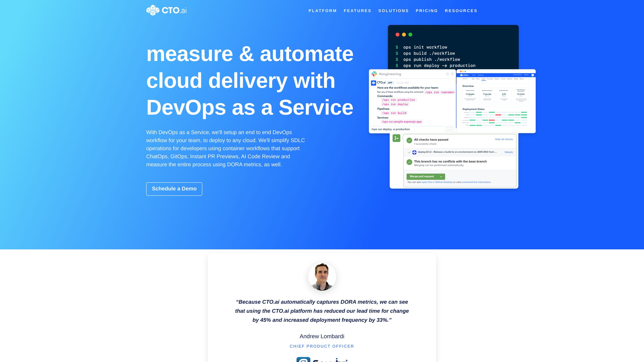Click the CTO.ai app avatar in Slack message
The image size is (644, 362).
click(x=373, y=83)
